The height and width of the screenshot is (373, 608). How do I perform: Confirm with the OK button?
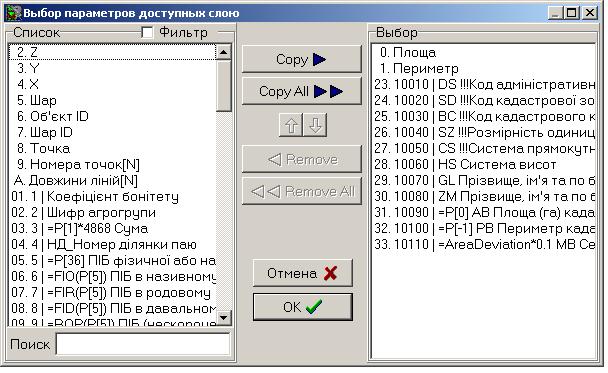[302, 307]
